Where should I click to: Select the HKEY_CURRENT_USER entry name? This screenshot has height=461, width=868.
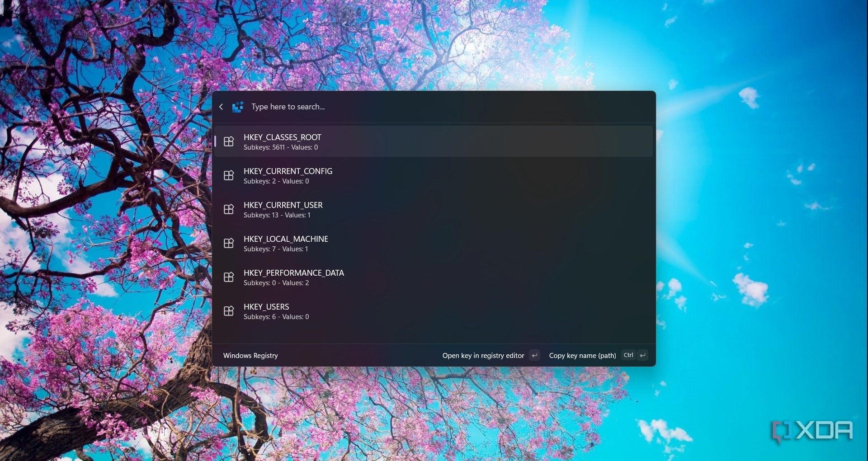(x=283, y=205)
